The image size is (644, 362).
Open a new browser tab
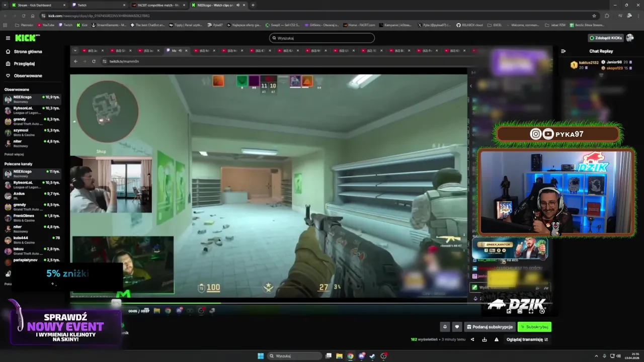pos(253,5)
